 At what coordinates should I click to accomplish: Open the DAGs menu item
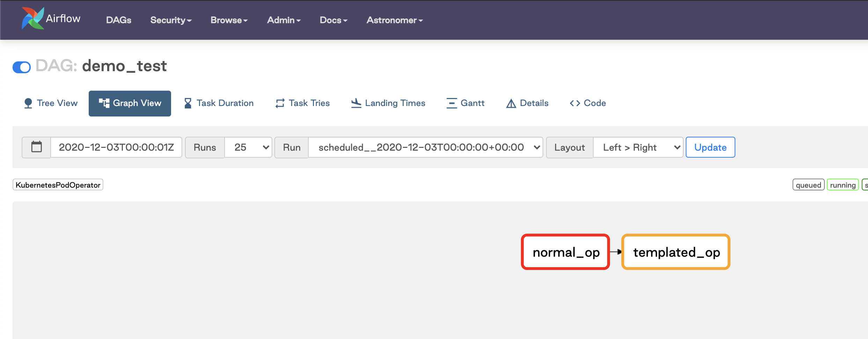coord(119,20)
